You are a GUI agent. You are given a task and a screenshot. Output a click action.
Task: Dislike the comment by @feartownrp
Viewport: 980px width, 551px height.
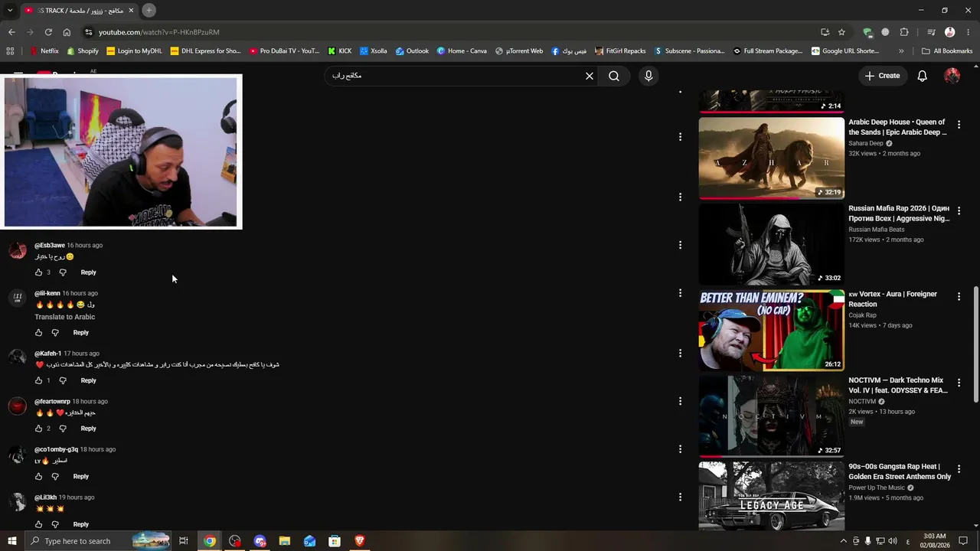[63, 429]
